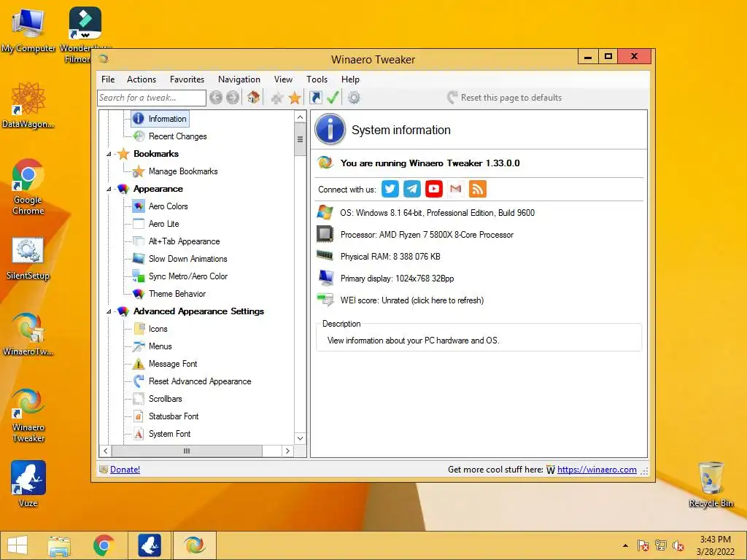Open the Actions menu
Image resolution: width=747 pixels, height=560 pixels.
[142, 79]
